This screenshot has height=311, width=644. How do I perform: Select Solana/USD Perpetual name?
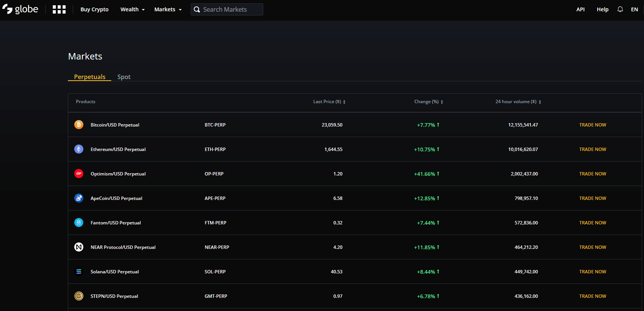(x=115, y=271)
